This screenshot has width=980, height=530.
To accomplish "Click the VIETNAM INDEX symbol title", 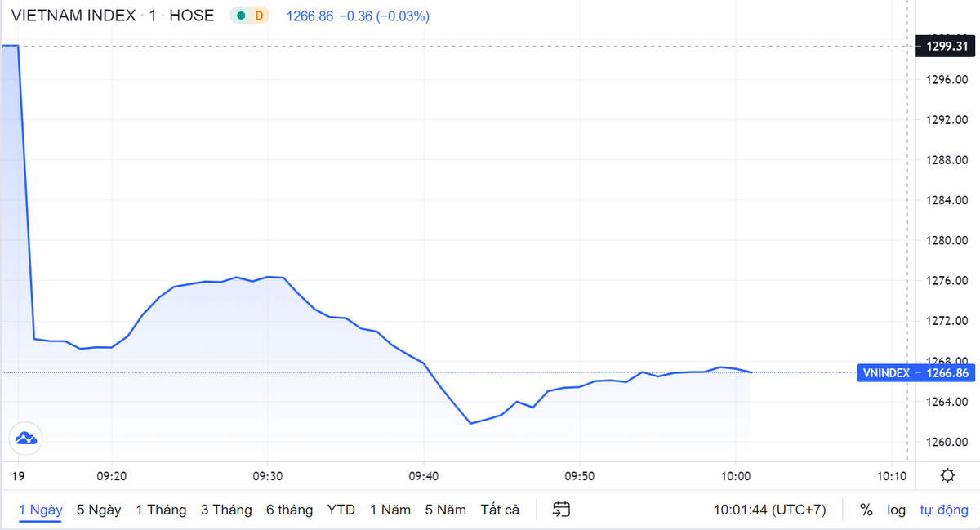I will 73,16.
